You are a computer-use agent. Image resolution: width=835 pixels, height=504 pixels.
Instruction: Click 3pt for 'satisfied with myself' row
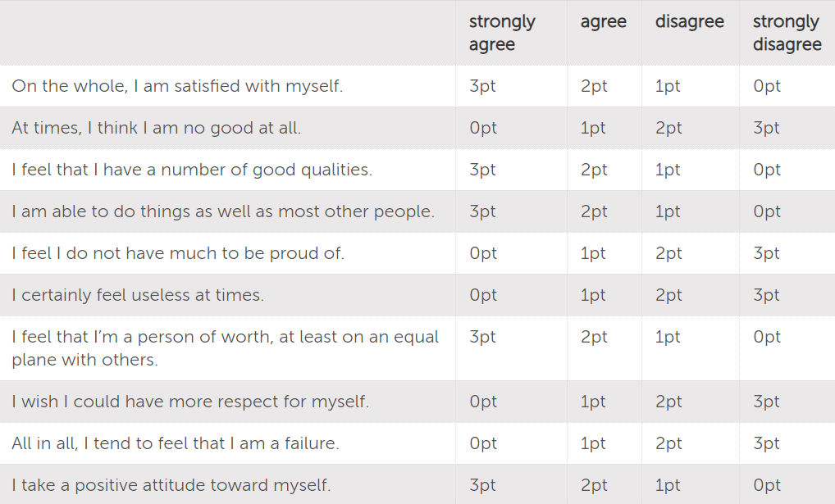(x=482, y=86)
